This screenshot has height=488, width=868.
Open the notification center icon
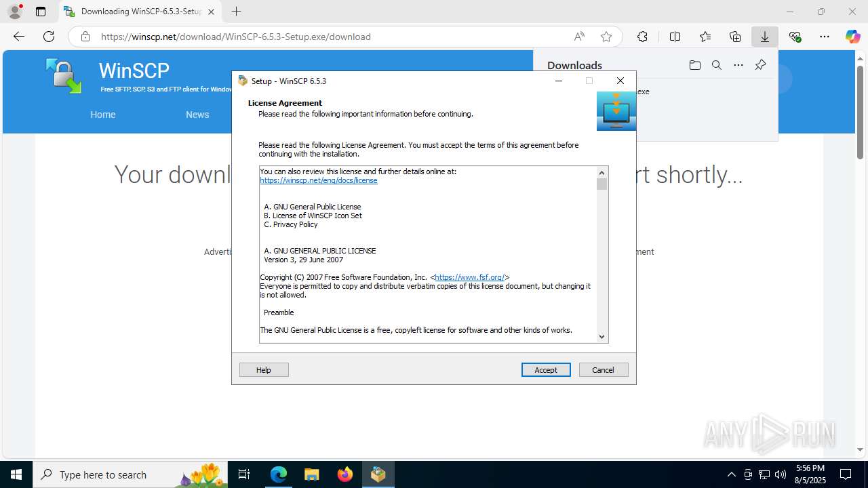846,474
